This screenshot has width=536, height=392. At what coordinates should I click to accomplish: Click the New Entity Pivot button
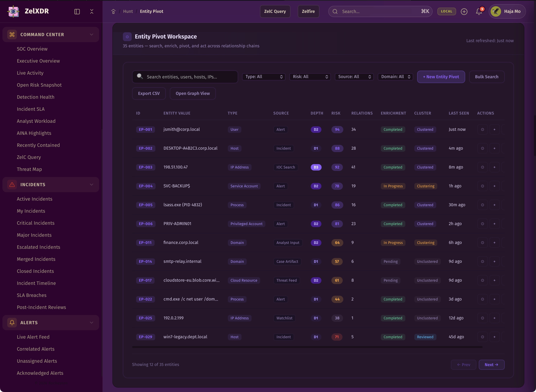click(x=441, y=77)
